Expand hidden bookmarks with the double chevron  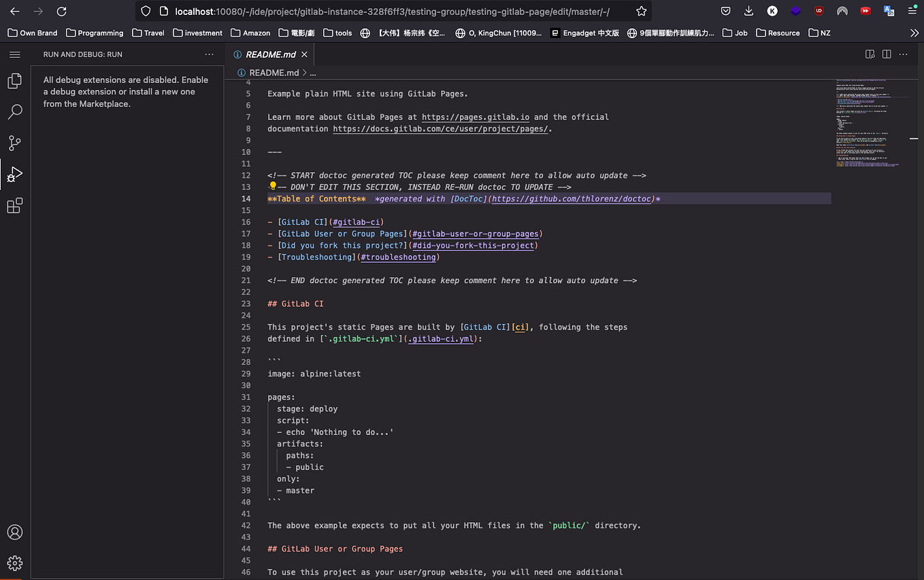[914, 32]
